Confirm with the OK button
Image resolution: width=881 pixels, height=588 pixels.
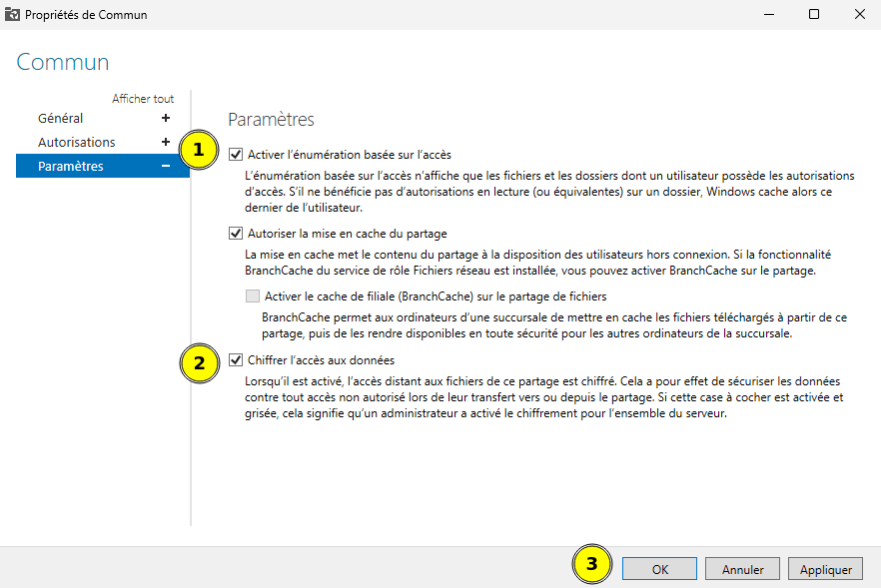[659, 569]
